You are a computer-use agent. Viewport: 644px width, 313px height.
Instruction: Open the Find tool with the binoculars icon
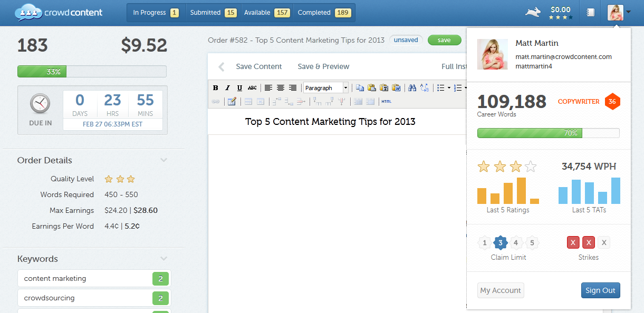[412, 87]
